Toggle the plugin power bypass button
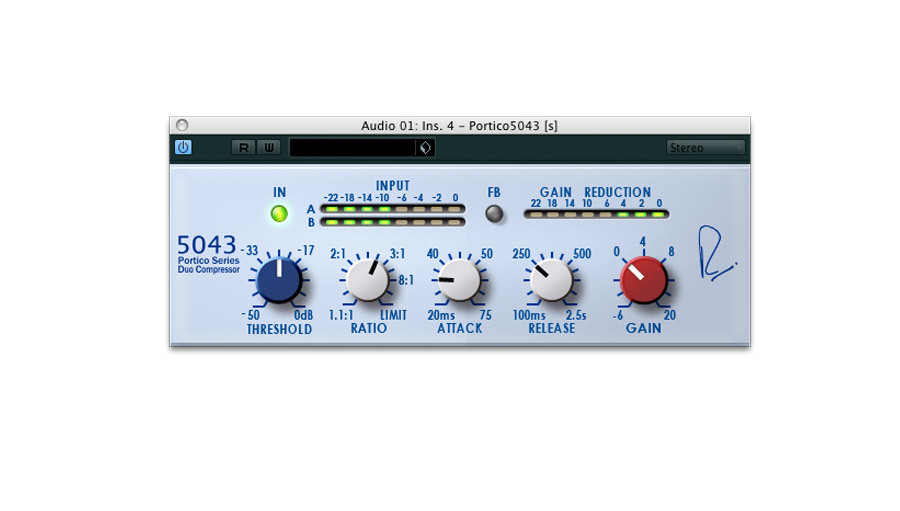 (183, 148)
